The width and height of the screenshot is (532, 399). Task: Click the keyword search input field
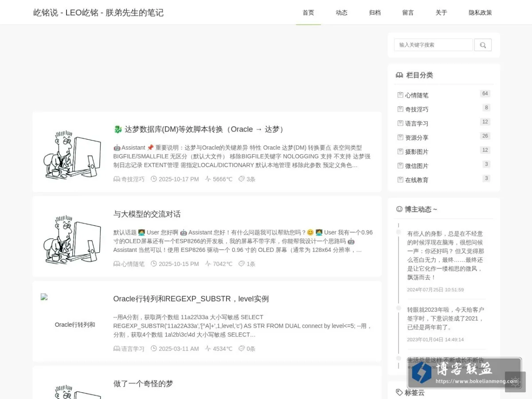[x=434, y=45]
